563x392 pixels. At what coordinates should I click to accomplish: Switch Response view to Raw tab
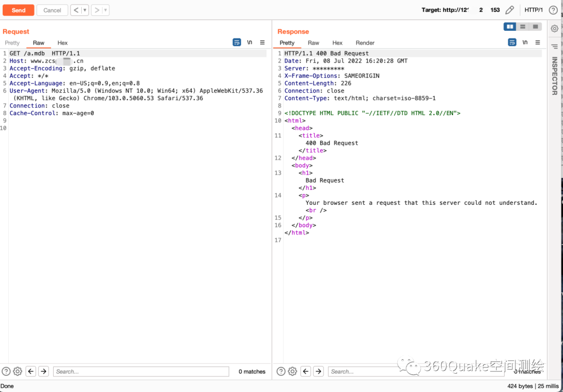pyautogui.click(x=313, y=43)
